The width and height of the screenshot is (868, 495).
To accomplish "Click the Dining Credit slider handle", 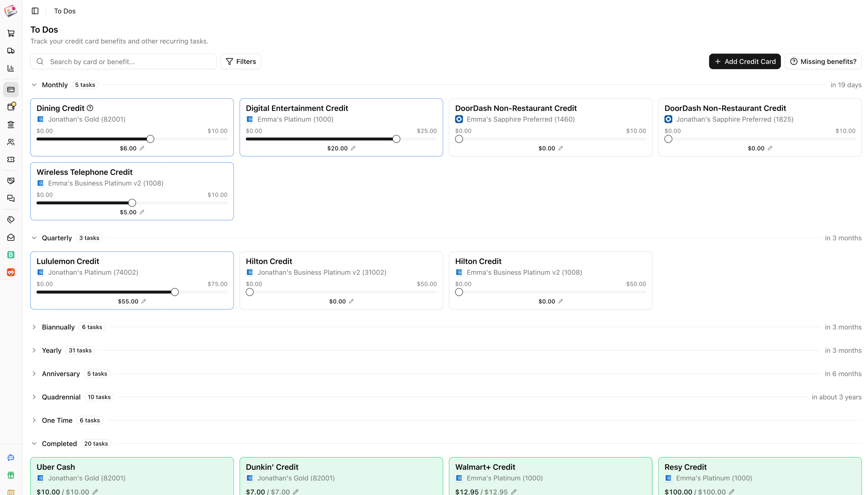I will pyautogui.click(x=150, y=139).
